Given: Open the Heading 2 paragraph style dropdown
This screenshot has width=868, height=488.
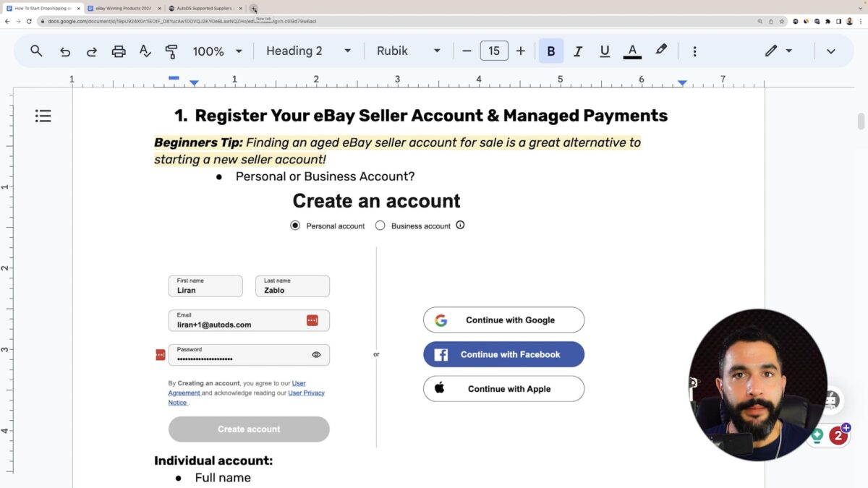Looking at the screenshot, I should point(309,51).
